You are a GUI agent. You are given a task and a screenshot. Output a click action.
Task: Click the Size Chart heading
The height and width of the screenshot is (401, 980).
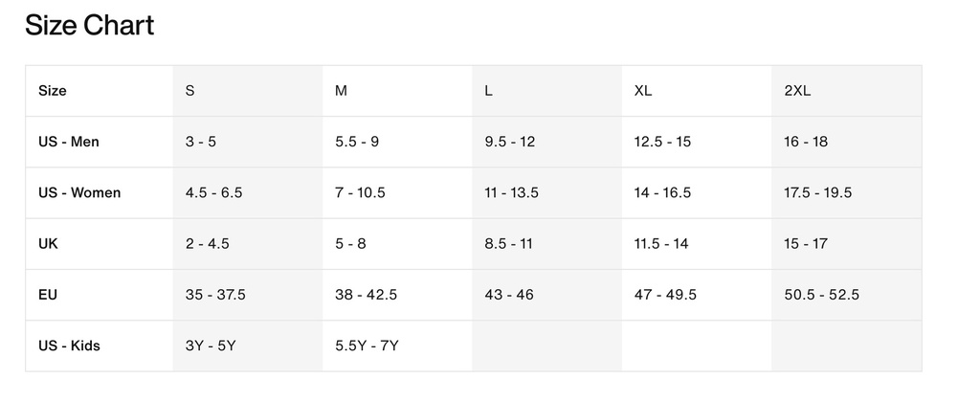pos(89,26)
